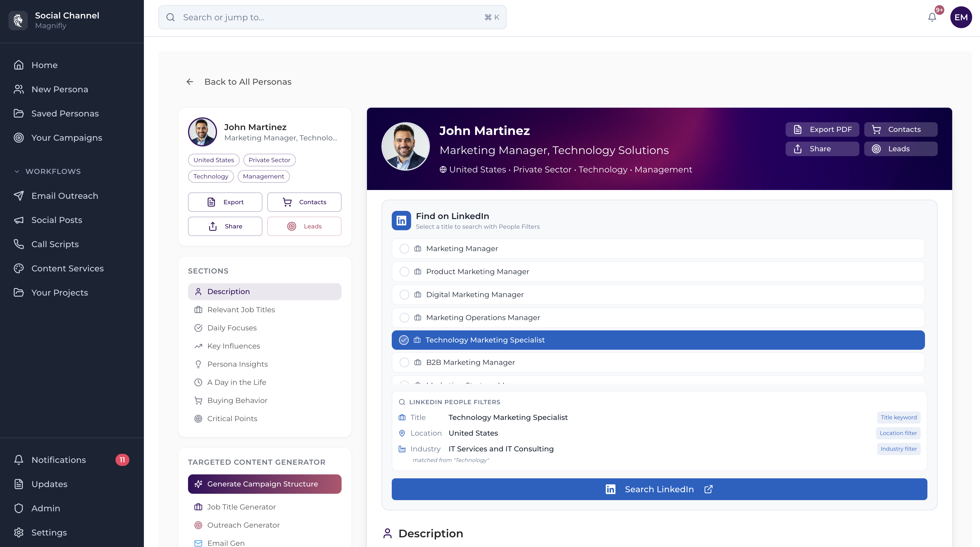Jump to the Buying Behavior section
The height and width of the screenshot is (547, 980).
click(237, 401)
